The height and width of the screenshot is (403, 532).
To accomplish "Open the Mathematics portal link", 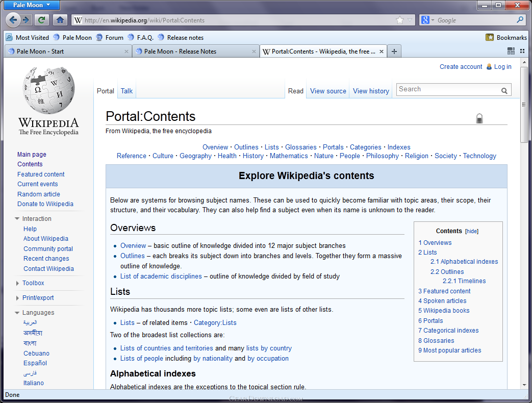I will (x=289, y=156).
